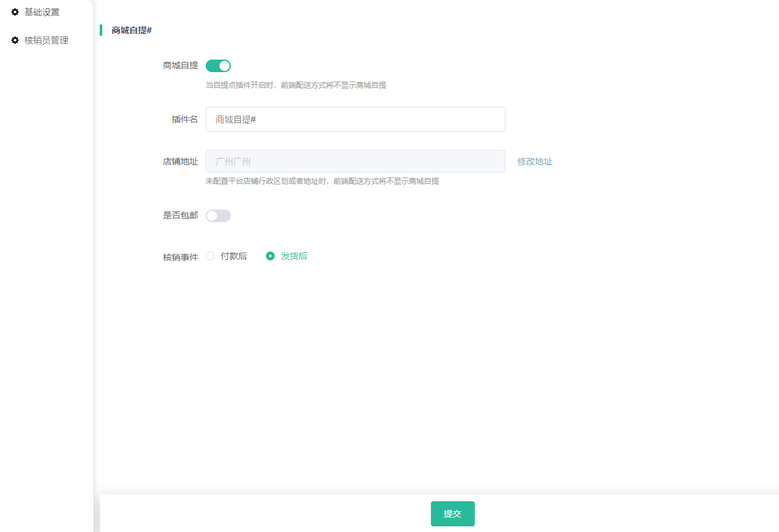Turn off the 商城自提 switch
This screenshot has height=532, width=779.
coord(218,66)
